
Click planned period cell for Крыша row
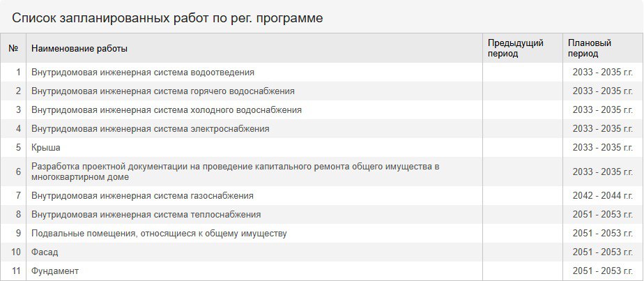click(x=603, y=148)
